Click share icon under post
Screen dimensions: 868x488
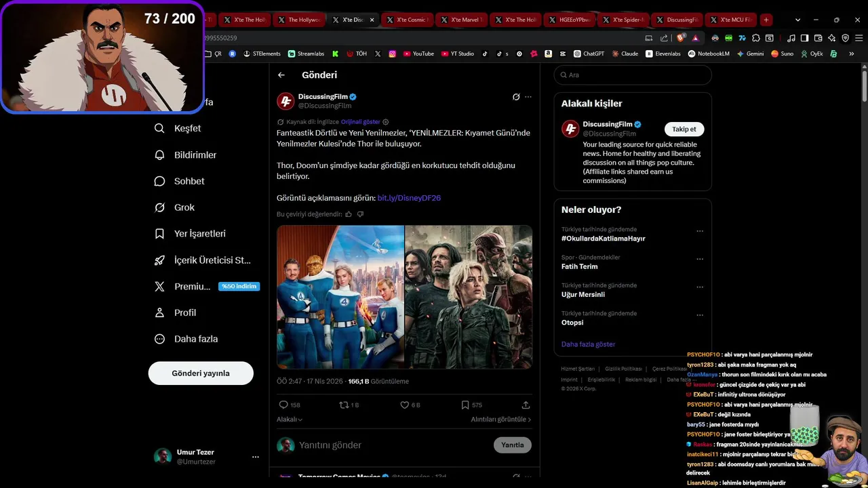point(526,405)
